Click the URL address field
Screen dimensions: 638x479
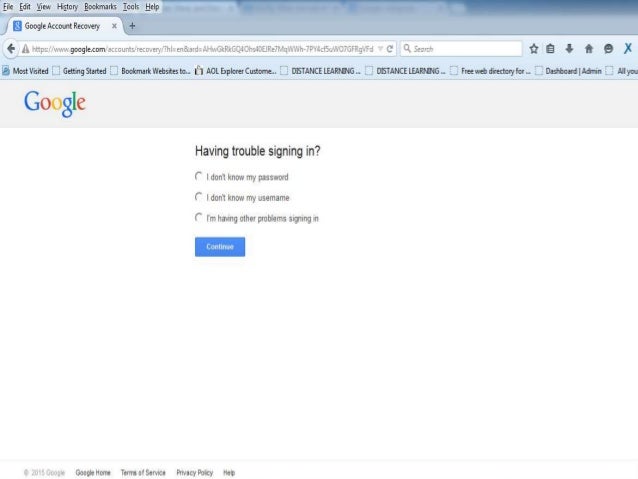point(202,49)
